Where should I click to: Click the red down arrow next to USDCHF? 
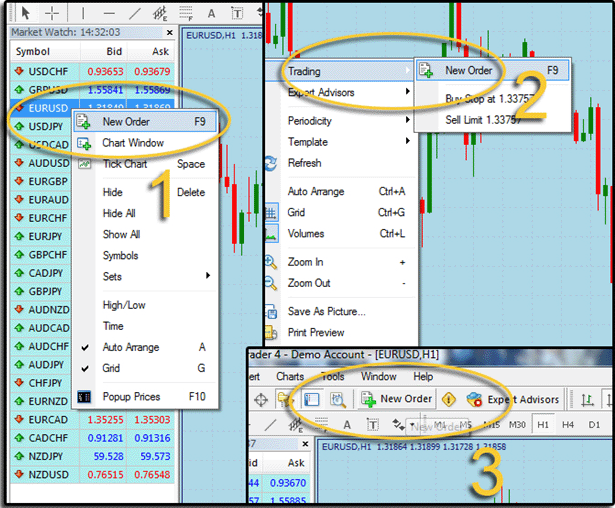19,71
